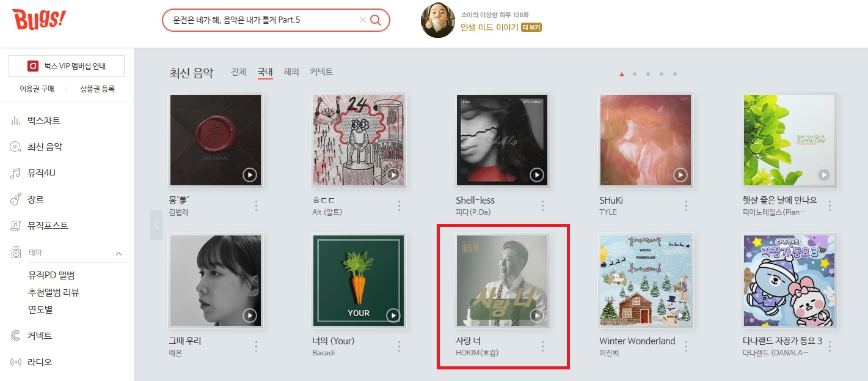This screenshot has width=868, height=381.
Task: Collapse the sidebar with left arrow handle
Action: (156, 225)
